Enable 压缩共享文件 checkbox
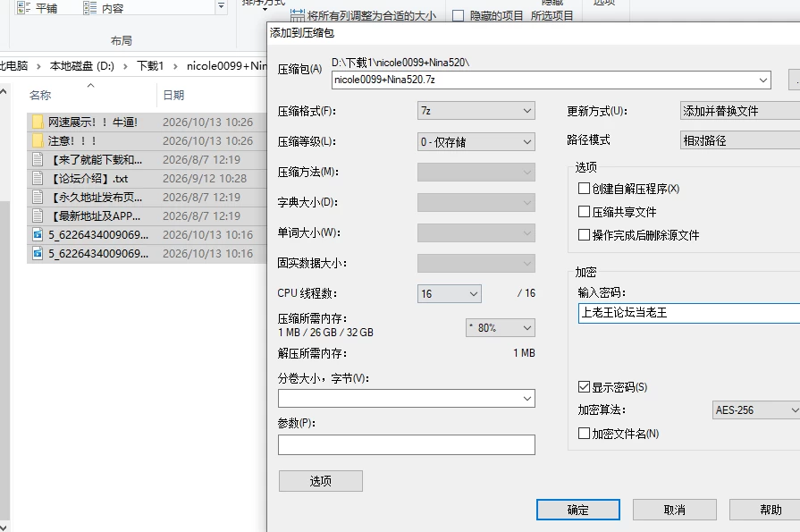 point(585,211)
